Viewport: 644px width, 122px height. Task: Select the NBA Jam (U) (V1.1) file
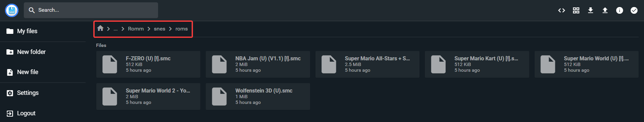[258, 64]
